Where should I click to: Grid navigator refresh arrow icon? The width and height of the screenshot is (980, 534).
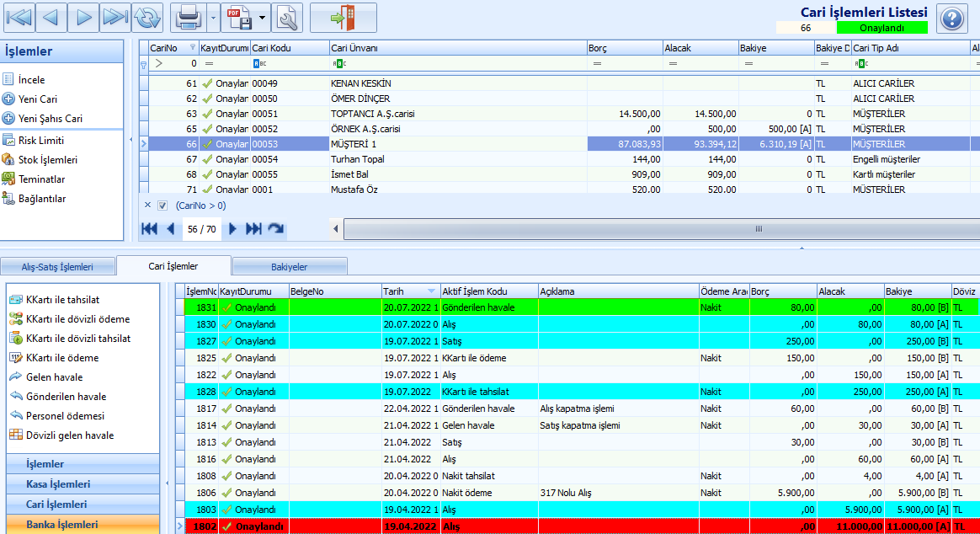tap(275, 229)
